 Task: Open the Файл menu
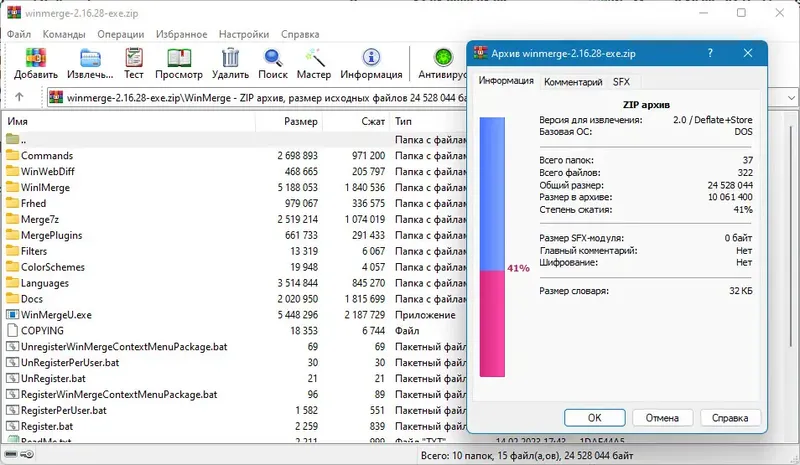19,34
